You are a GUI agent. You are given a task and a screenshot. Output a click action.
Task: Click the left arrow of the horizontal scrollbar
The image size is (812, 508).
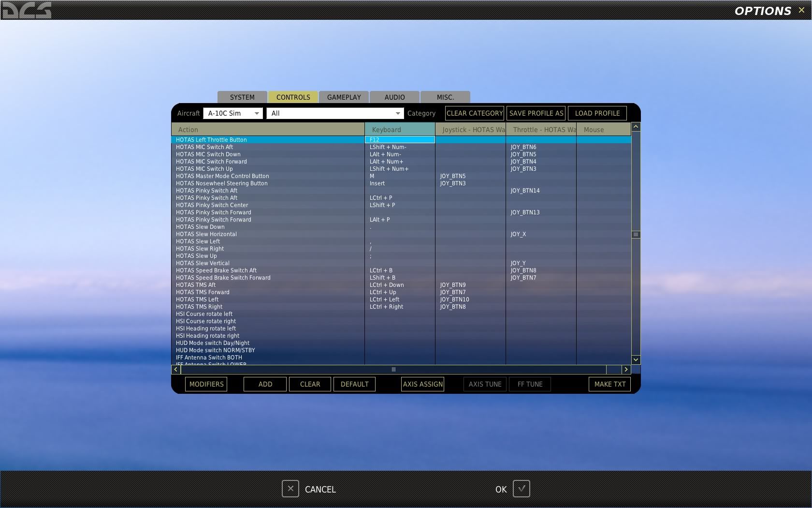[x=175, y=369]
